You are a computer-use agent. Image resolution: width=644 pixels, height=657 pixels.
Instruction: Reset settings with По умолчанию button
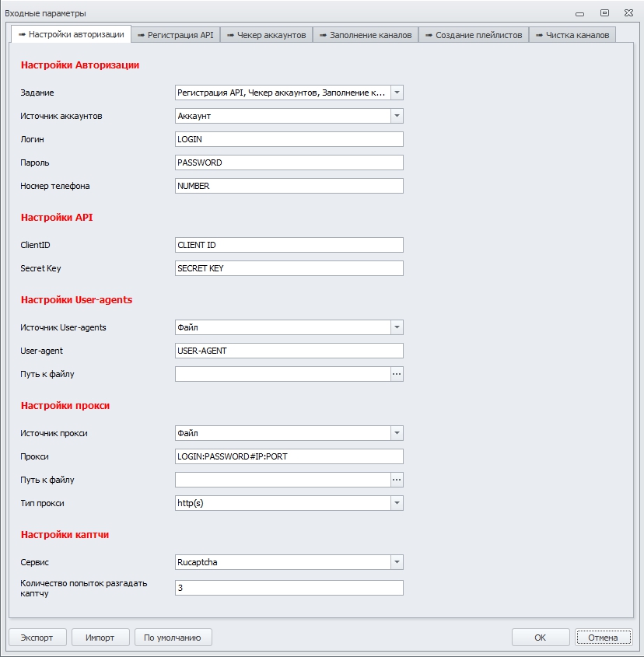[173, 638]
